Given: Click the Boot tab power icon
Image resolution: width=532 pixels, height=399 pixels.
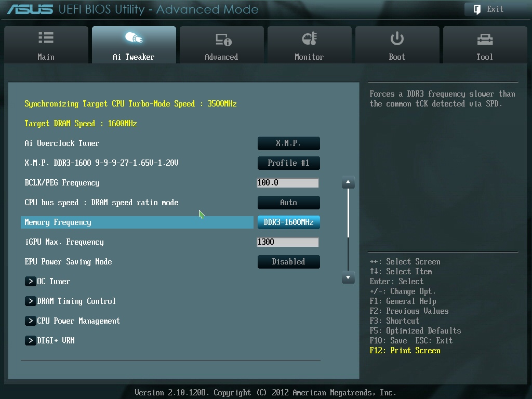Looking at the screenshot, I should [x=397, y=38].
